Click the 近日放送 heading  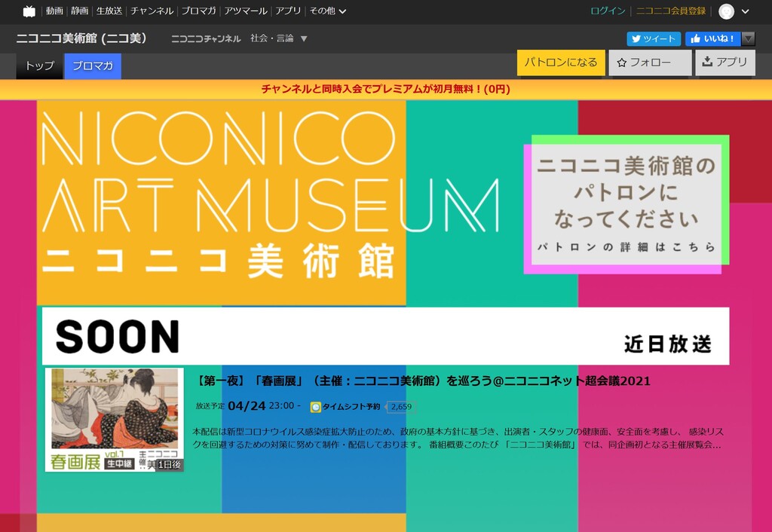(x=668, y=344)
